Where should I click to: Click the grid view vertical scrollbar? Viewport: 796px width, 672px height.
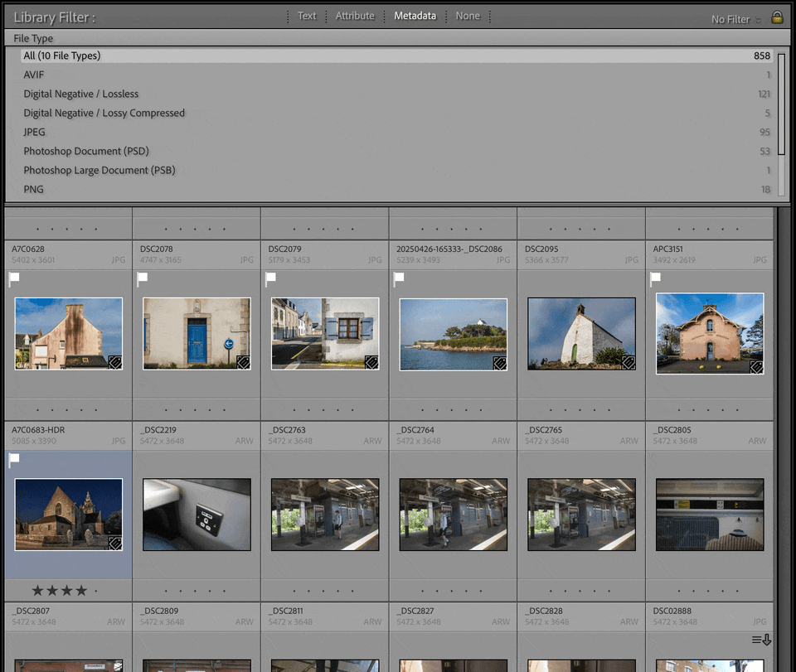[x=784, y=439]
